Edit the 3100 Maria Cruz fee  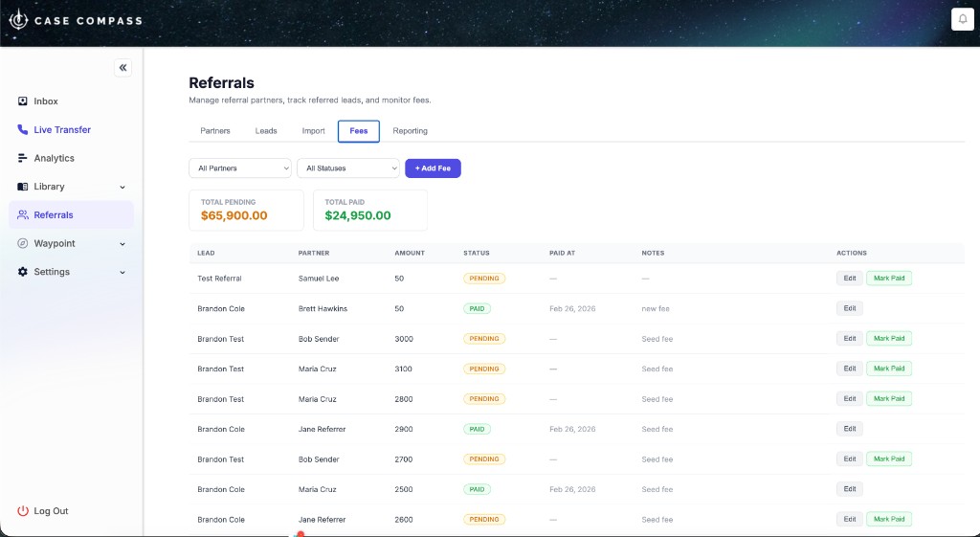click(850, 369)
